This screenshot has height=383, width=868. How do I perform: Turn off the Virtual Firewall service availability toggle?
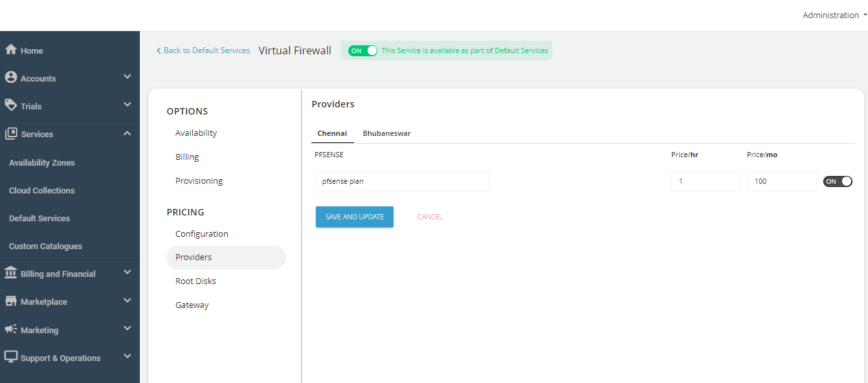coord(362,50)
